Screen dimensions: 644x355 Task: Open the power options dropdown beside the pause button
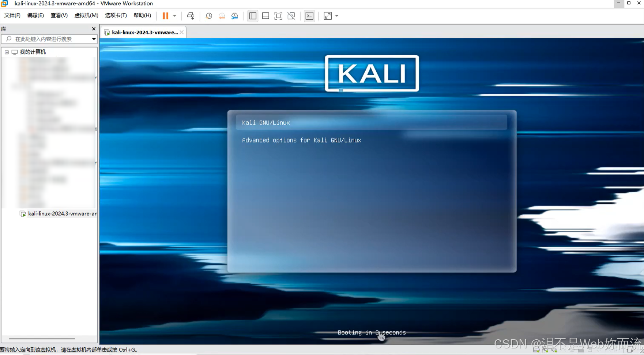click(x=174, y=16)
